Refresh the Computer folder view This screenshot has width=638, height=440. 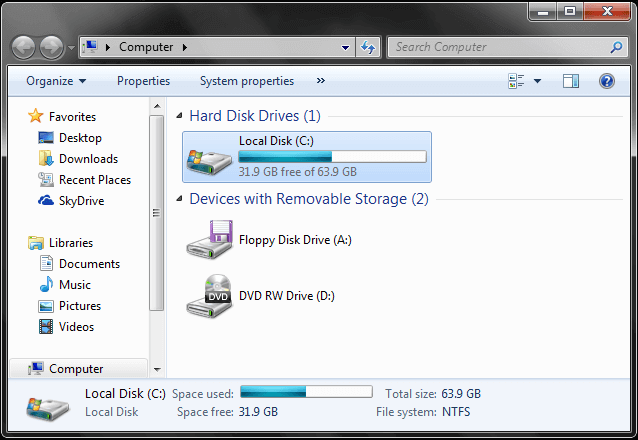(368, 47)
